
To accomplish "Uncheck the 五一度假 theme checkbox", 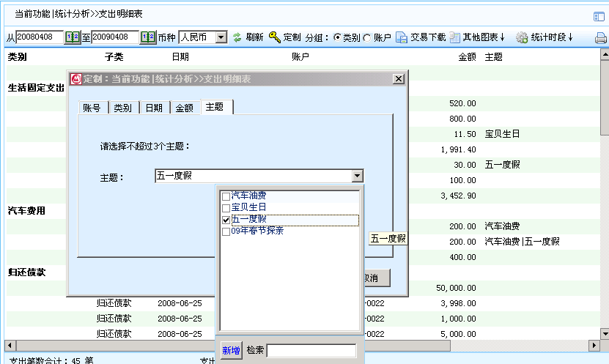I will point(226,220).
